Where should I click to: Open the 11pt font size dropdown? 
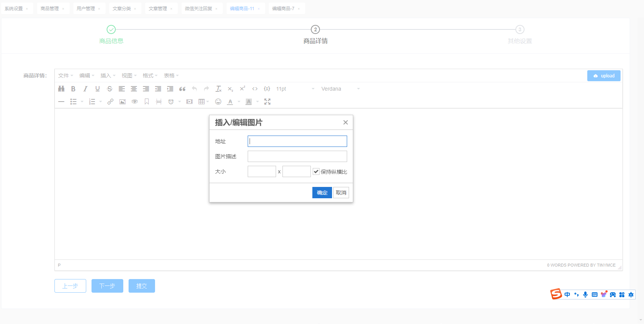(295, 89)
